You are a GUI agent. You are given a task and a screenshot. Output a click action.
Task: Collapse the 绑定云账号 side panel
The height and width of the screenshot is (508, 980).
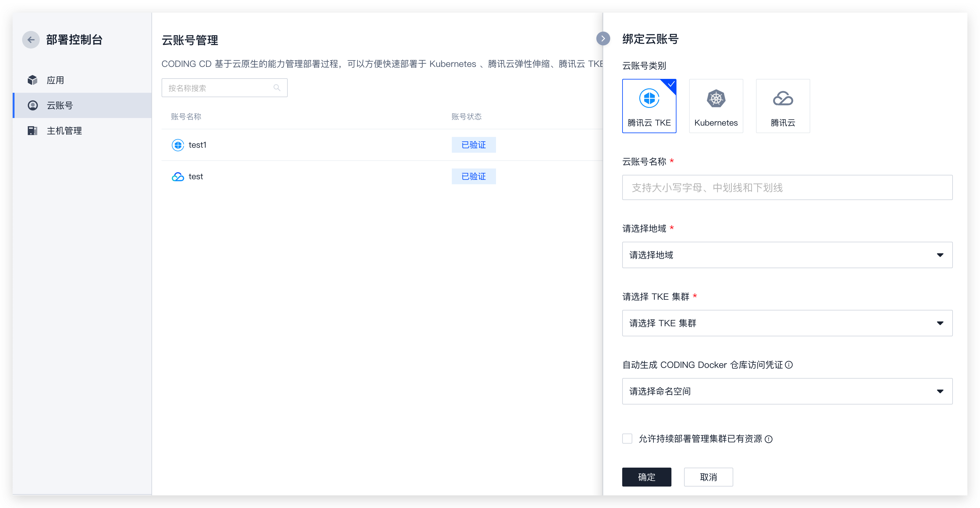603,38
